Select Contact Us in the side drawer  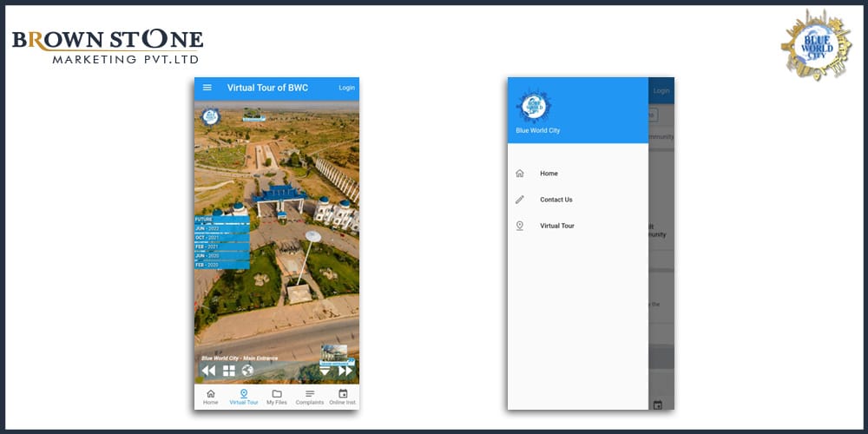pyautogui.click(x=578, y=200)
